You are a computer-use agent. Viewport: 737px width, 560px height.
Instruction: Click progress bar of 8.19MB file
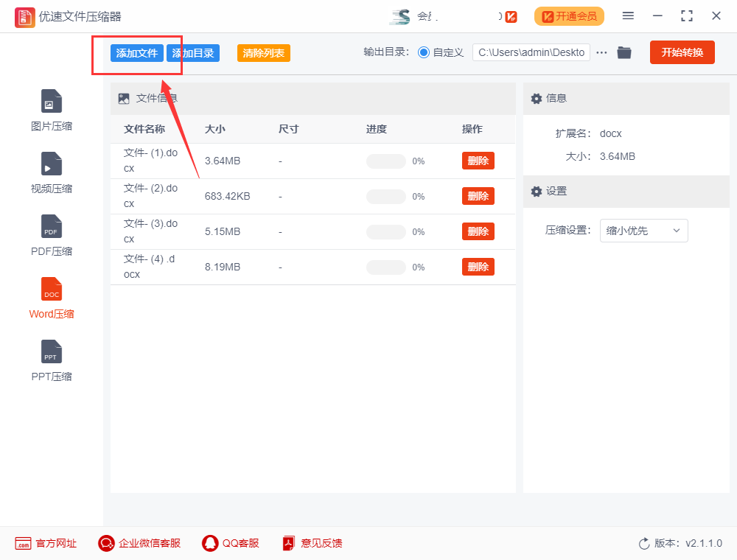pos(386,267)
